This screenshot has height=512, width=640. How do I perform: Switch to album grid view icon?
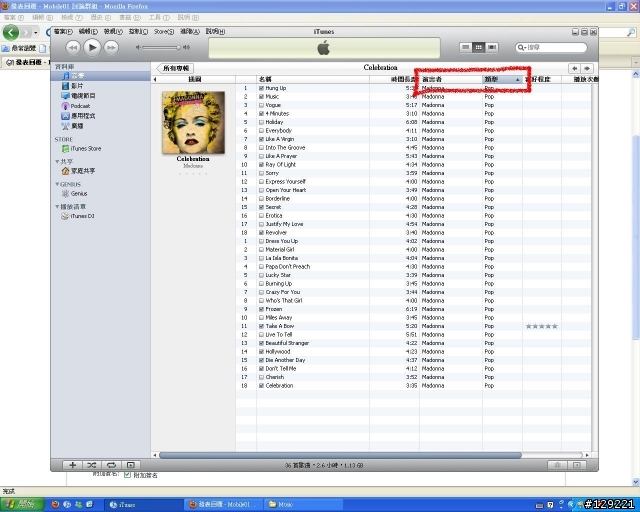coord(478,47)
